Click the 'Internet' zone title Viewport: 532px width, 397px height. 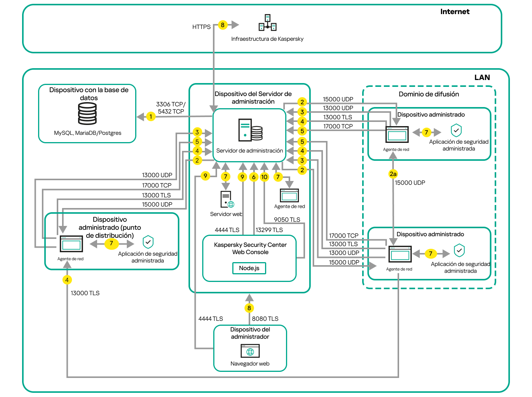455,12
